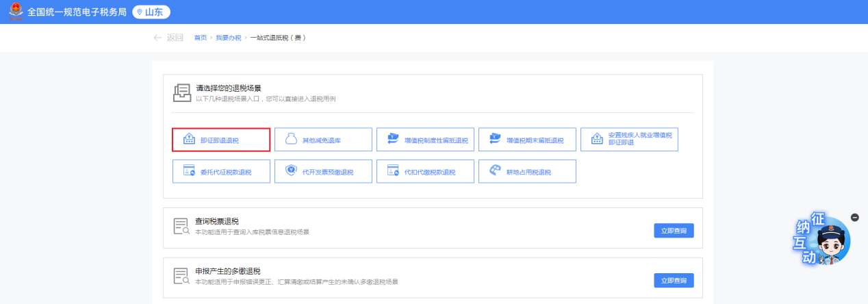Click the 耕地占用税退税 palette icon
Viewport: 868px width, 304px height.
[495, 171]
